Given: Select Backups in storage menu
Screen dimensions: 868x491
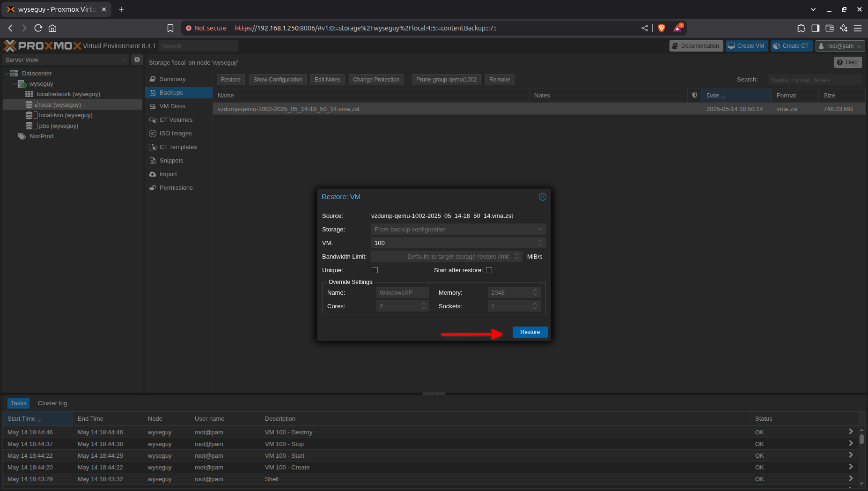Looking at the screenshot, I should tap(179, 93).
